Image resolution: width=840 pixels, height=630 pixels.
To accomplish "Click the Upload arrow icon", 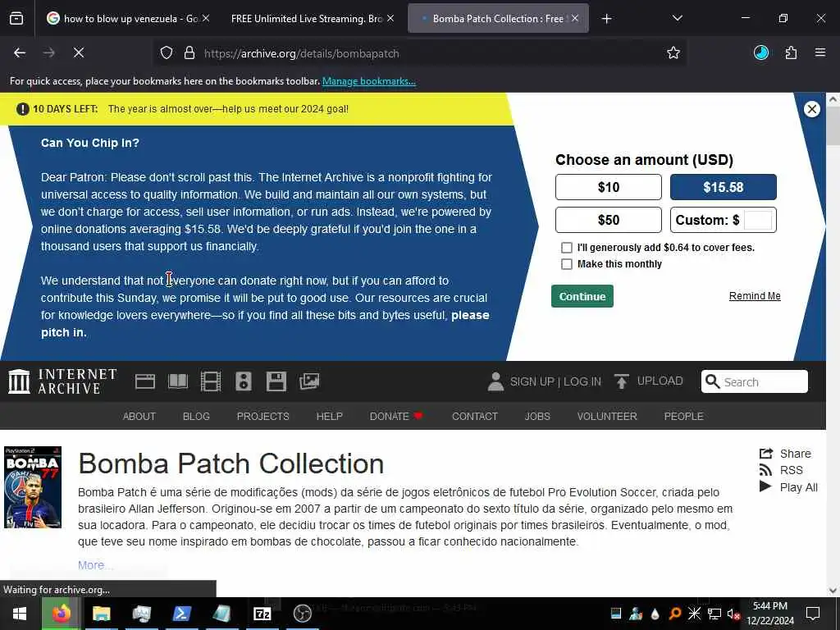I will click(x=622, y=381).
